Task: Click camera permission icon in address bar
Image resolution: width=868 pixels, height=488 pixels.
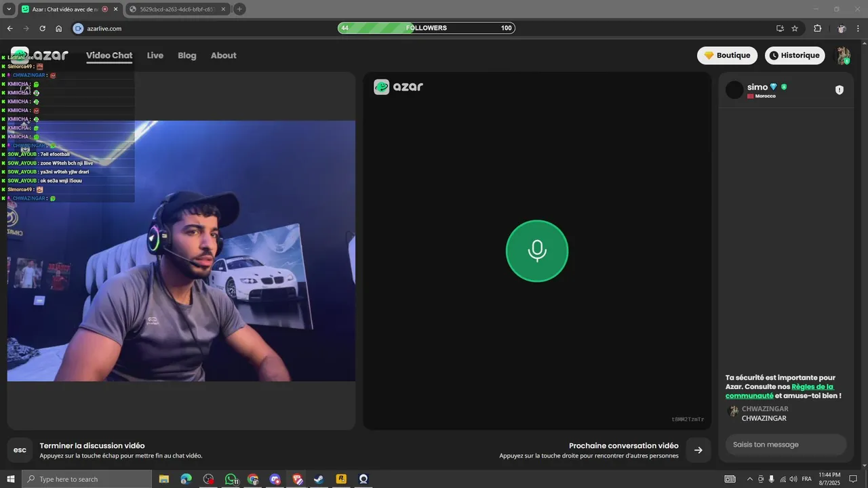Action: pyautogui.click(x=78, y=28)
